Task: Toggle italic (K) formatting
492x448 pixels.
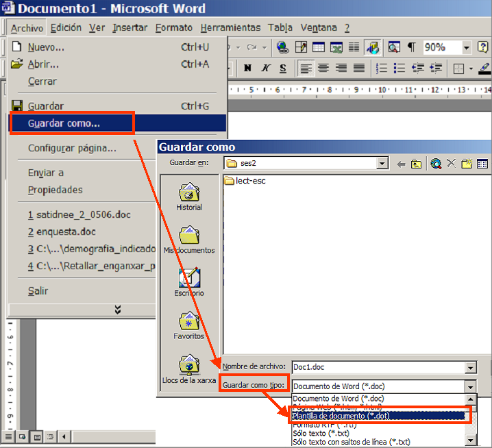Action: (x=266, y=68)
